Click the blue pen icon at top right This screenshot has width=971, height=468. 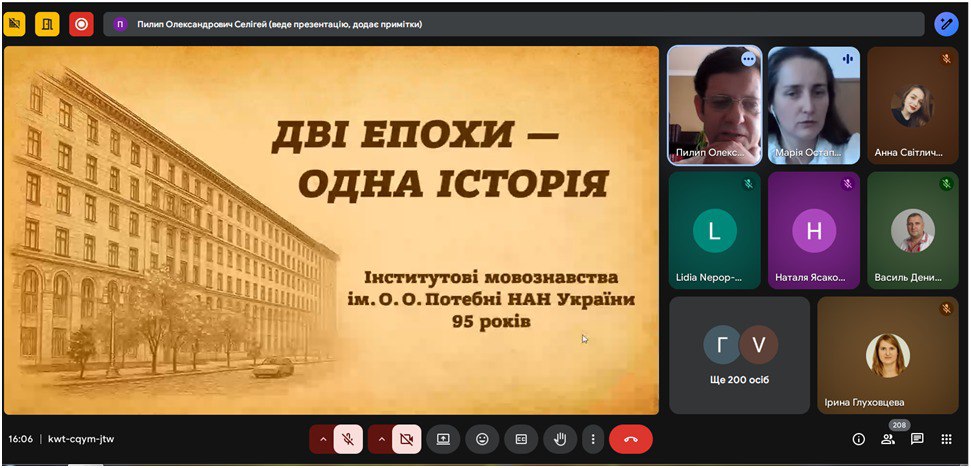point(946,24)
